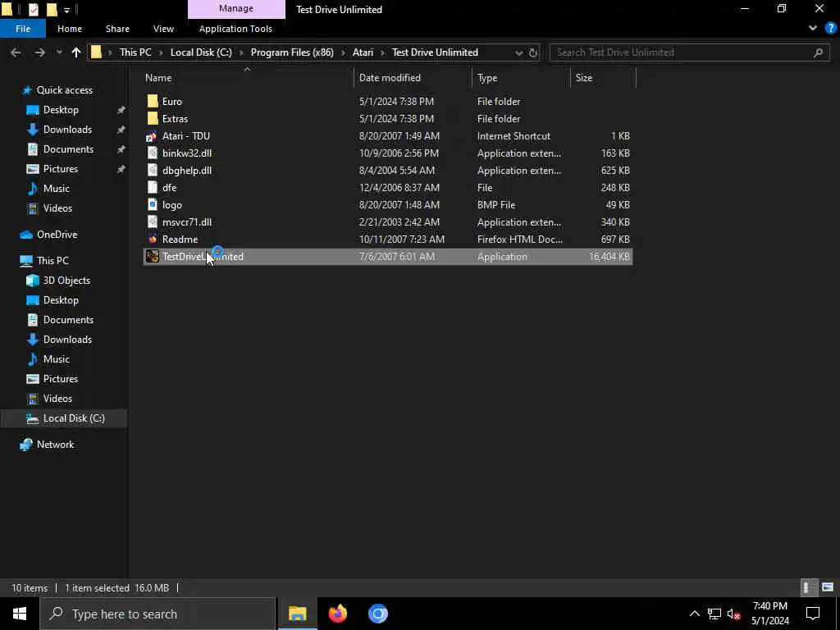
Task: Expand the address bar history dropdown
Action: click(518, 52)
